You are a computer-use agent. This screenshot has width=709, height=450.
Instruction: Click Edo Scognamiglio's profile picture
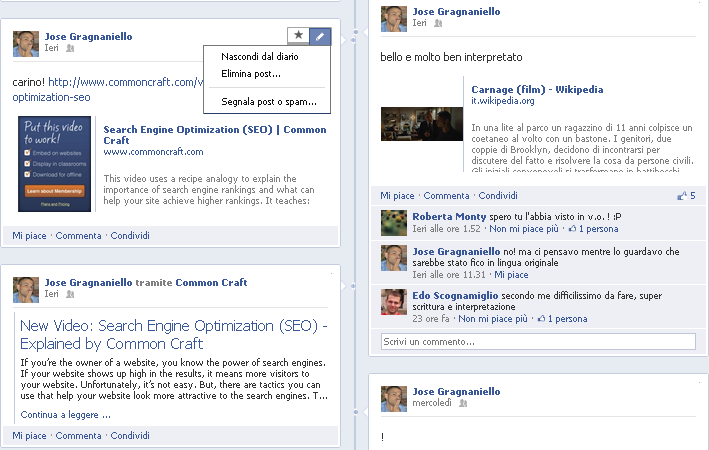(395, 301)
